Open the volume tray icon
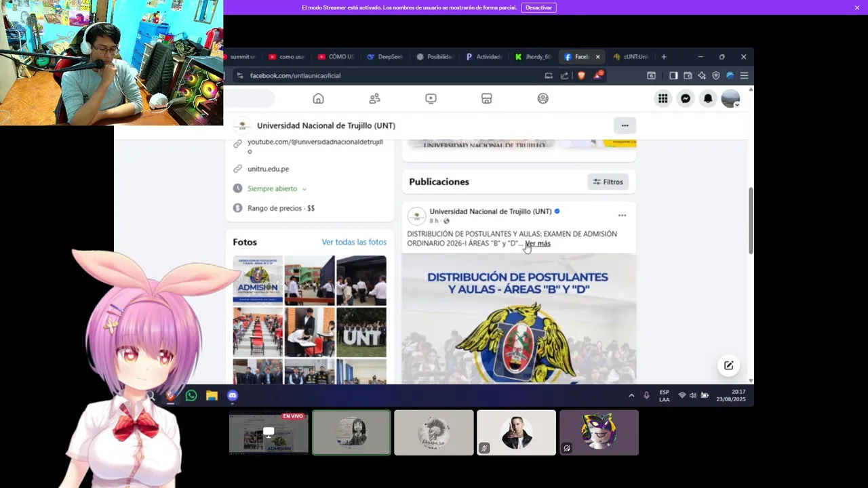 point(693,395)
